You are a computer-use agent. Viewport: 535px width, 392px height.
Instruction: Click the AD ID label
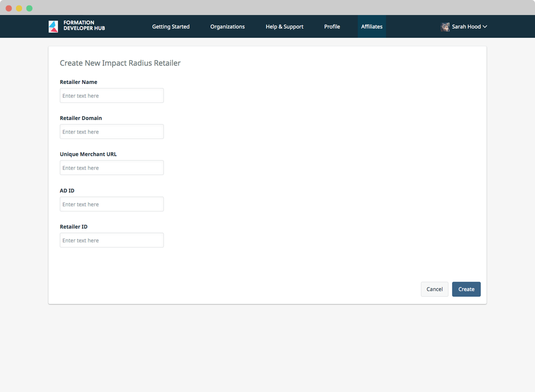click(67, 190)
